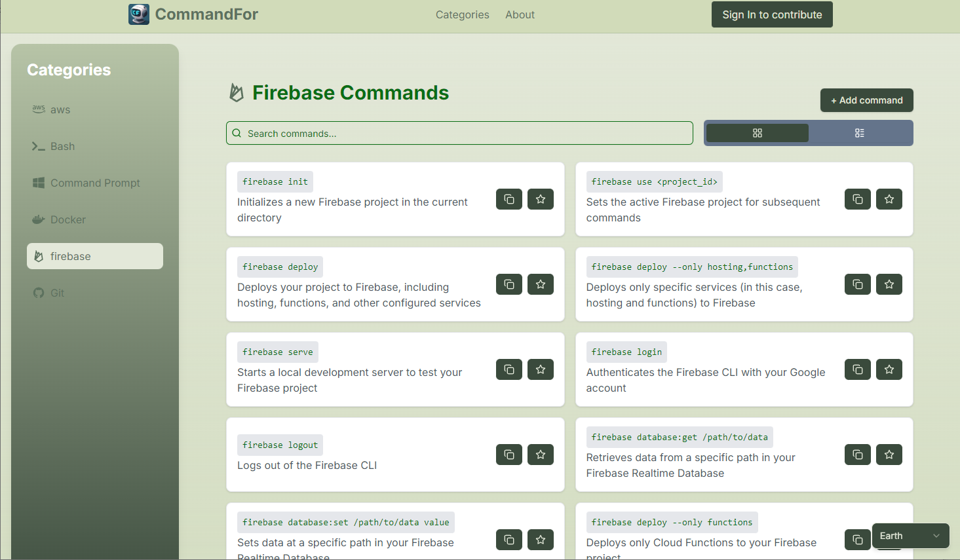Open the Earth theme dropdown
The width and height of the screenshot is (960, 560).
911,536
